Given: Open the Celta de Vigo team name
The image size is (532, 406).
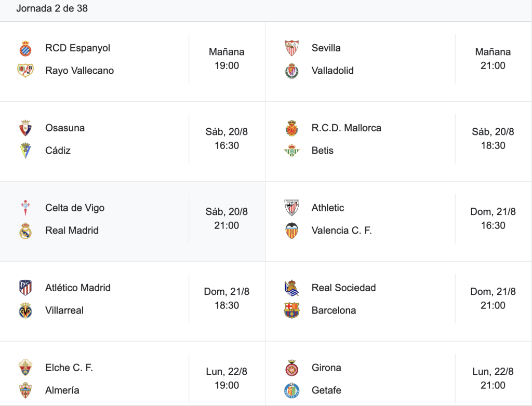Looking at the screenshot, I should click(x=75, y=208).
